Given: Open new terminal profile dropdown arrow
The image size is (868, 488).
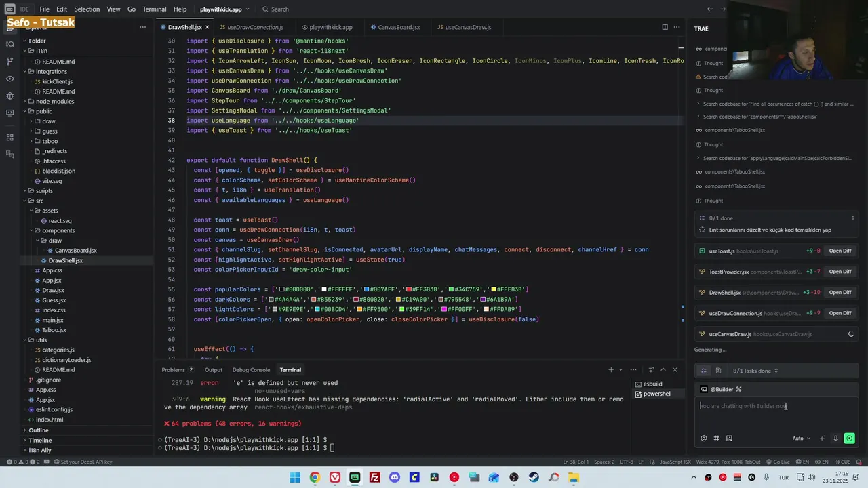Looking at the screenshot, I should tap(620, 370).
